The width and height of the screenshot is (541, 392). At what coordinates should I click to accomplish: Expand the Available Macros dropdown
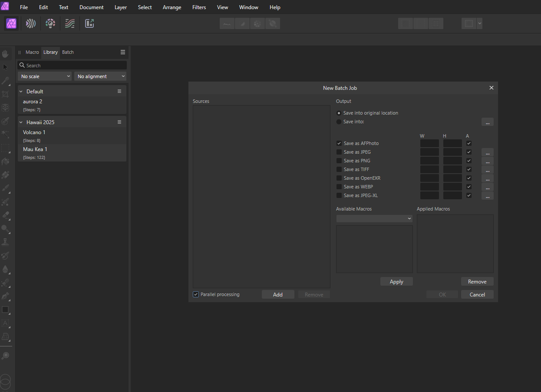(x=374, y=218)
